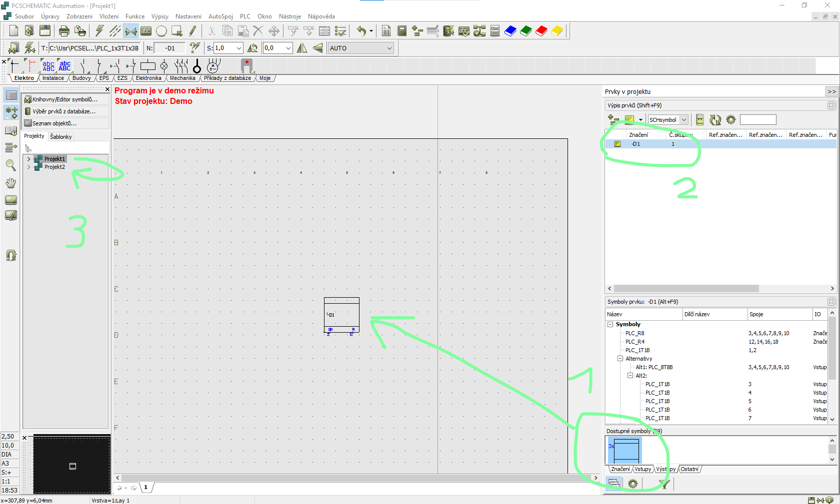Screen dimensions: 840x504
Task: Open the Výpisy menu
Action: click(x=160, y=16)
